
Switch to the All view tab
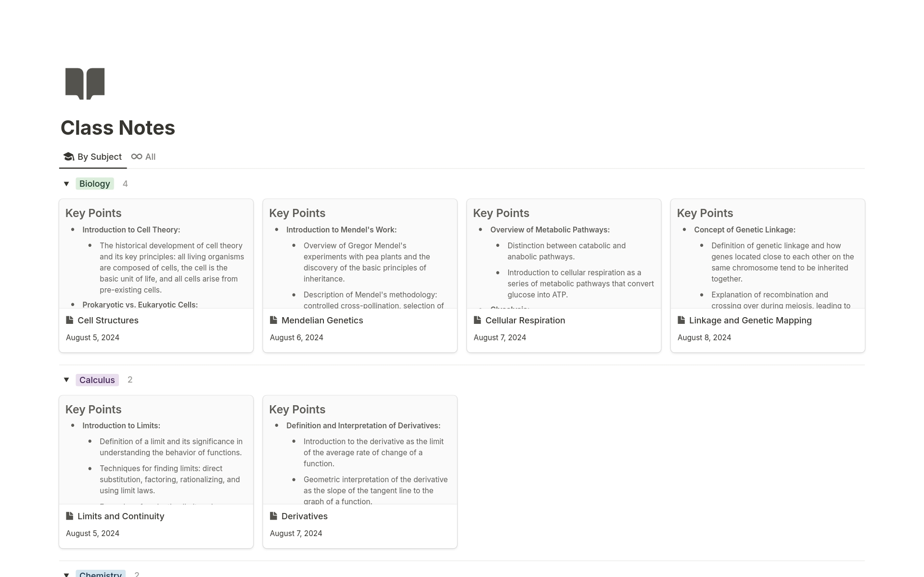(x=150, y=157)
